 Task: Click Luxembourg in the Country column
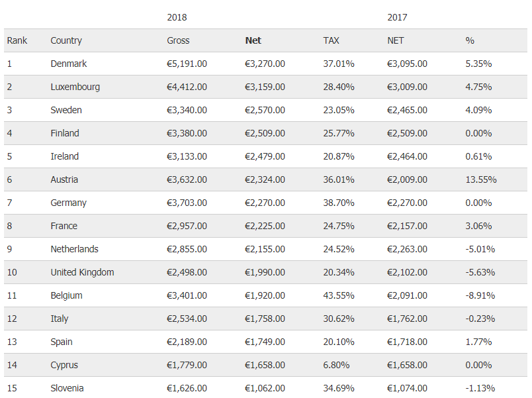[x=75, y=87]
